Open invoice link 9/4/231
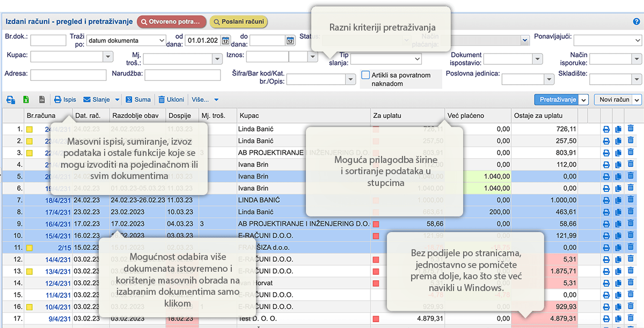This screenshot has height=328, width=644. (x=59, y=318)
